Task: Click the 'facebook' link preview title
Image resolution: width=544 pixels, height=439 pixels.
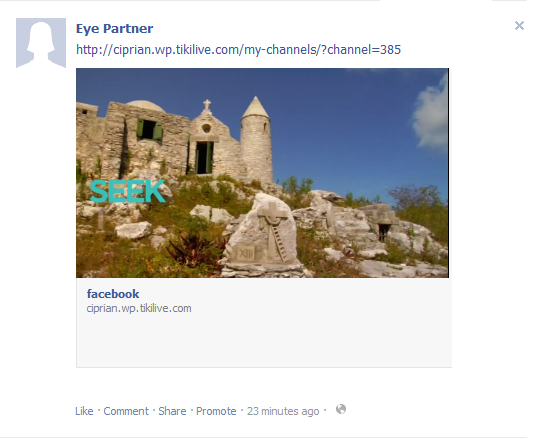Action: pos(113,294)
